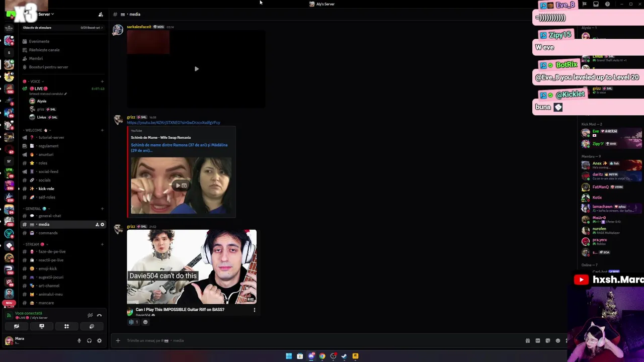Open media channel settings gear
Screen dimensions: 644x362
[x=103, y=224]
